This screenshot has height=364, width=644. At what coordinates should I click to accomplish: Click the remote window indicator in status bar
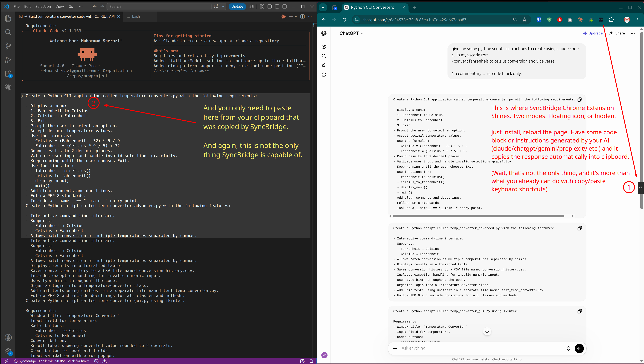pos(7,361)
